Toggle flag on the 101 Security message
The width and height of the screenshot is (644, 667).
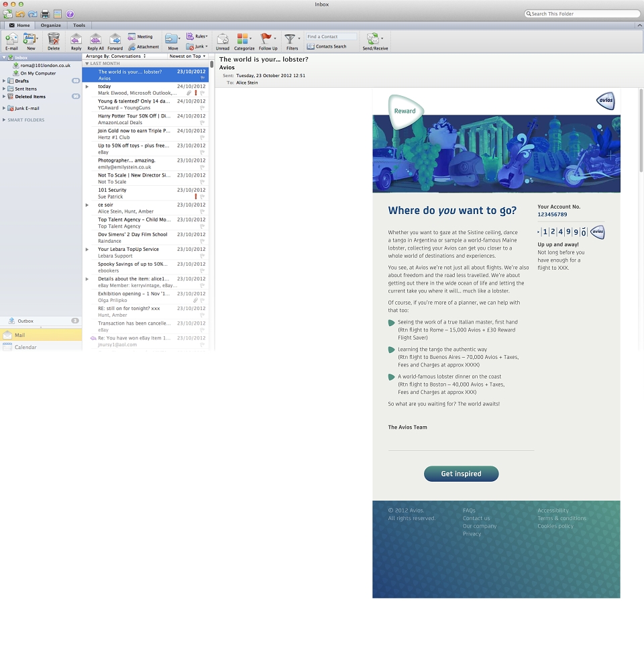[x=203, y=197]
